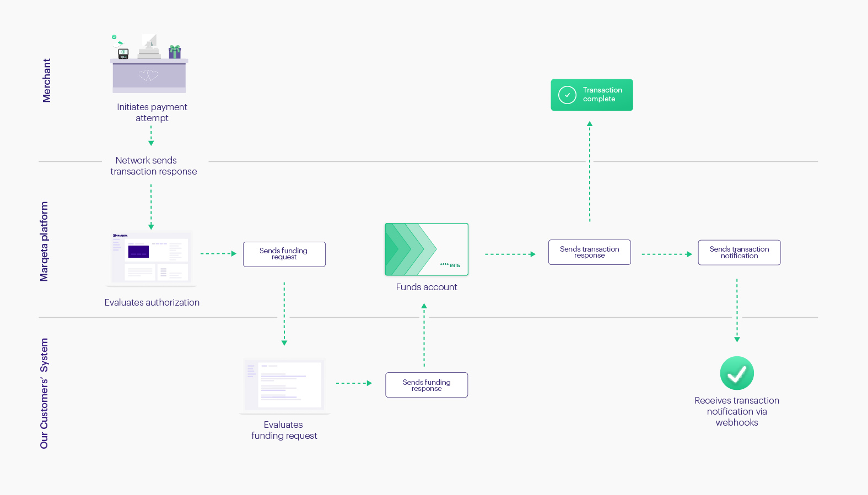Click the customer system laptop illustration
This screenshot has height=495, width=868.
(x=284, y=385)
